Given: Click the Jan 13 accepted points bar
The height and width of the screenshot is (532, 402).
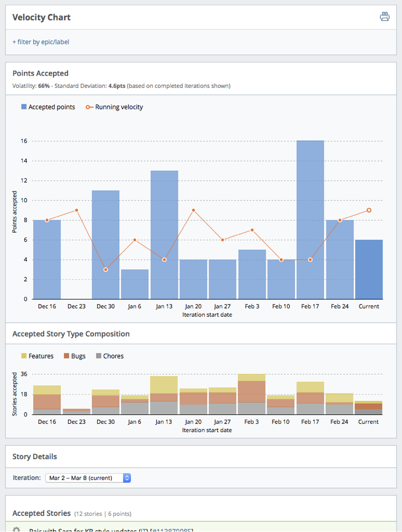Looking at the screenshot, I should coord(165,235).
